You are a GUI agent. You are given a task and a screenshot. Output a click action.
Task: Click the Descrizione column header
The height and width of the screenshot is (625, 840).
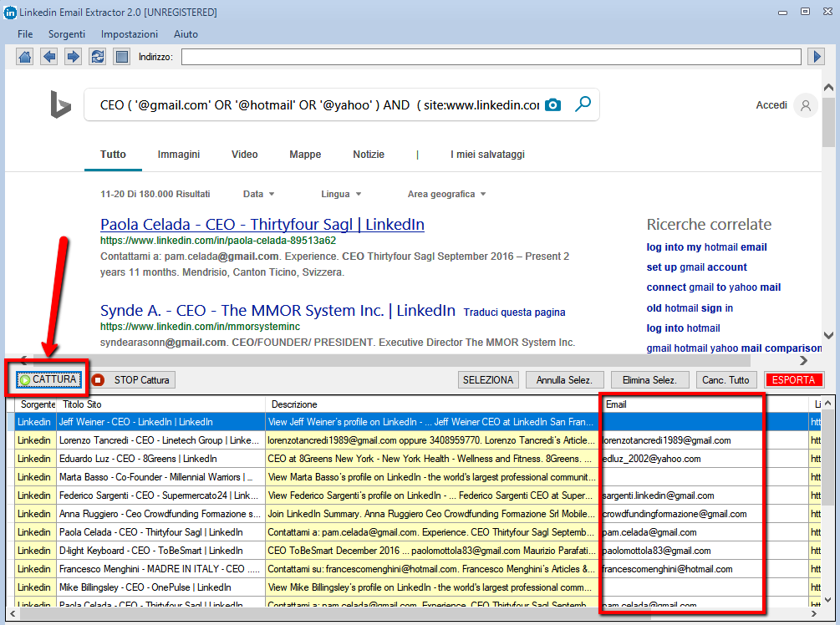point(432,404)
